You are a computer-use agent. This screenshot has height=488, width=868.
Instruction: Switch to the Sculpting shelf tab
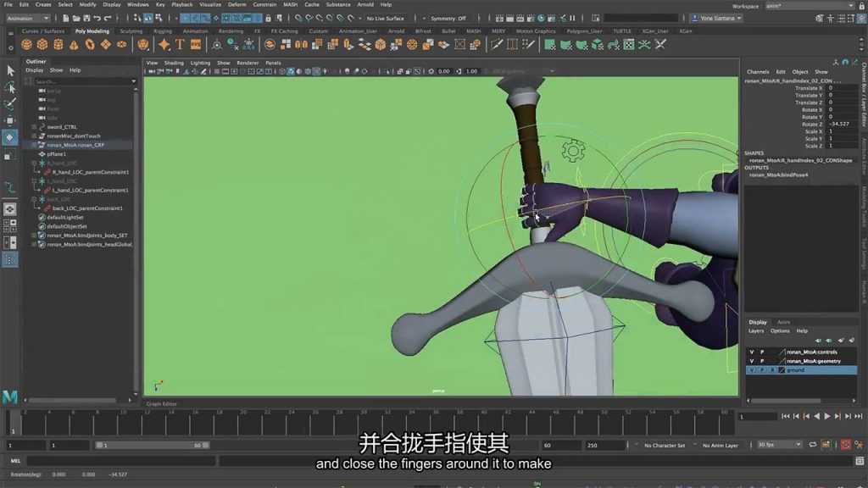(x=131, y=31)
